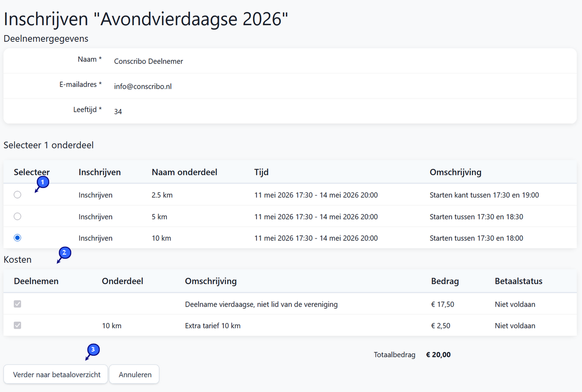Continue with Verder naar betaaloverzicht

(x=56, y=375)
